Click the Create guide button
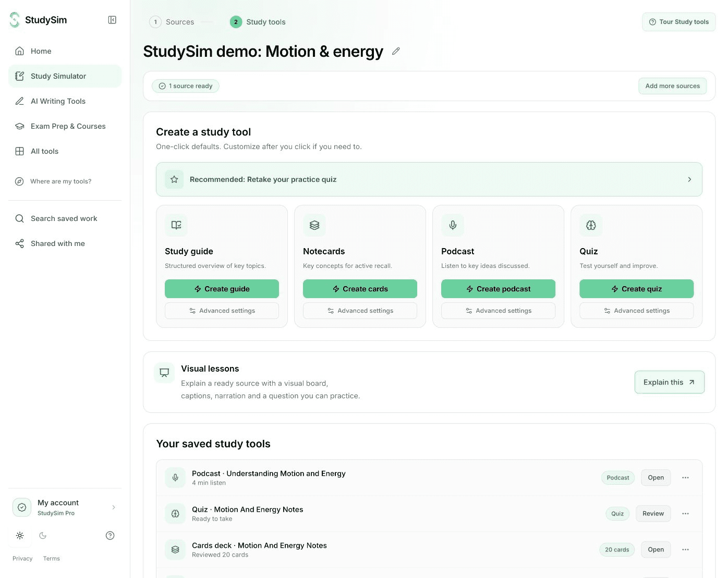Image resolution: width=728 pixels, height=578 pixels. [x=222, y=289]
